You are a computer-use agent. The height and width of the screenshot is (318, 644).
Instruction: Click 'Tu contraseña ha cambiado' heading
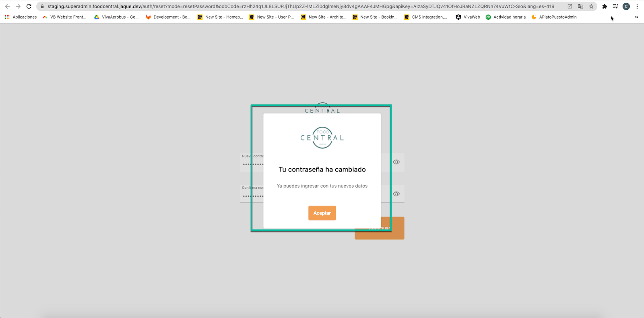(322, 169)
